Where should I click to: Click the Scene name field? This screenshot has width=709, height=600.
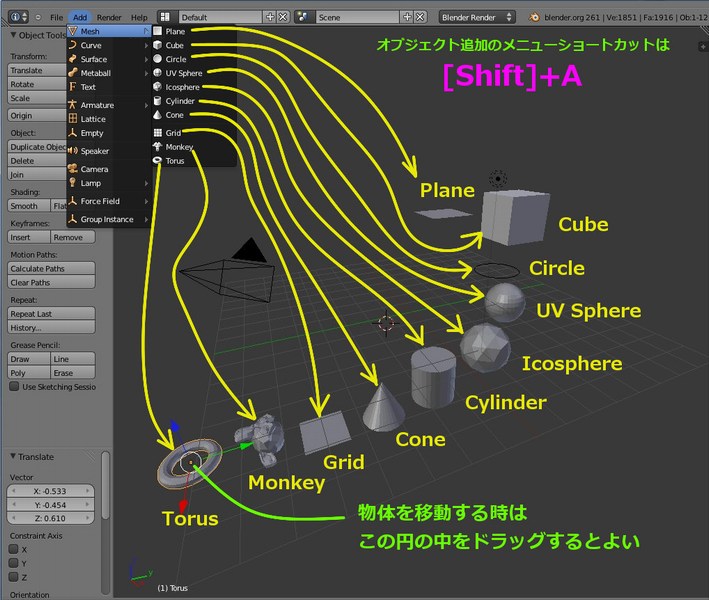(358, 17)
